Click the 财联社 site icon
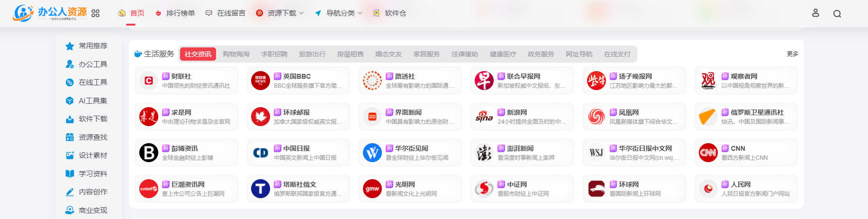The height and width of the screenshot is (219, 868). (149, 81)
